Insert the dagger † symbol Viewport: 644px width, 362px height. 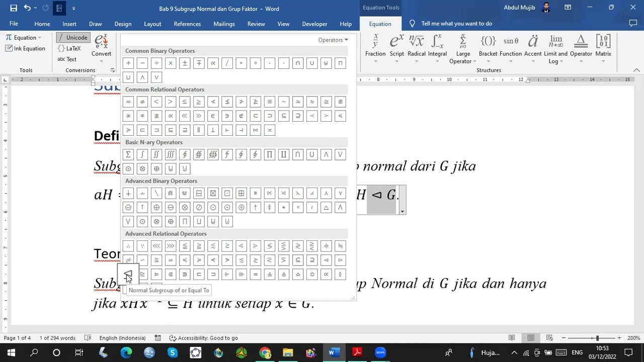(x=256, y=207)
